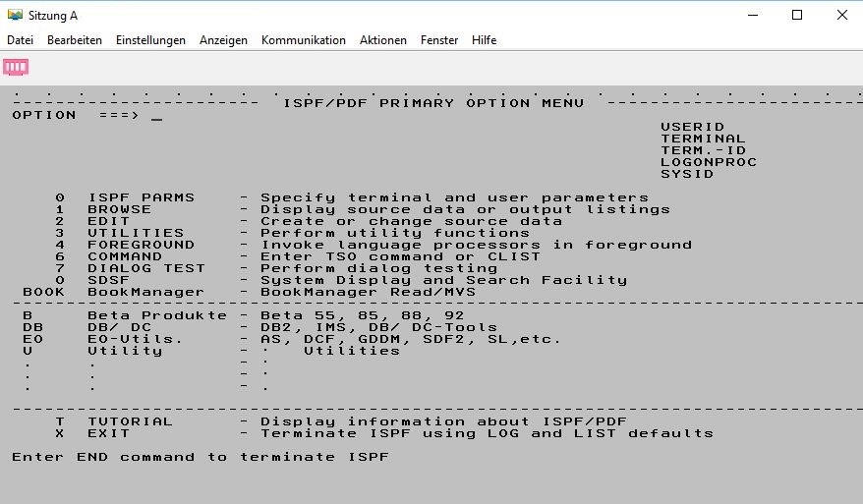
Task: Click the EDIT option text
Action: (109, 221)
